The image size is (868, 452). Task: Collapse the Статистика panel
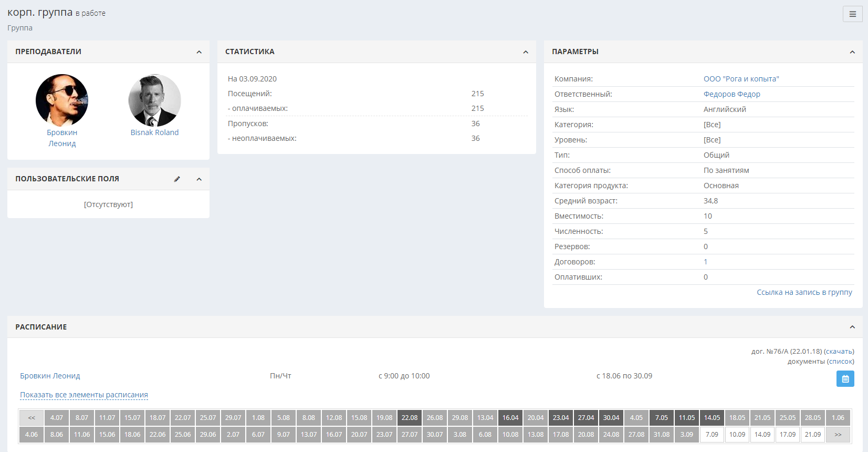(x=526, y=52)
